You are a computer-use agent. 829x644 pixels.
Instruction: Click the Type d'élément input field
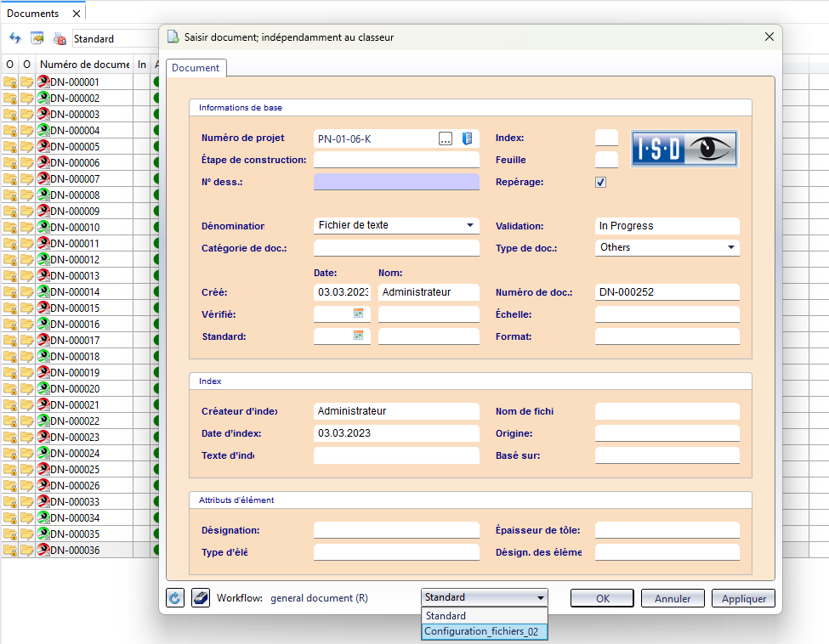(396, 552)
